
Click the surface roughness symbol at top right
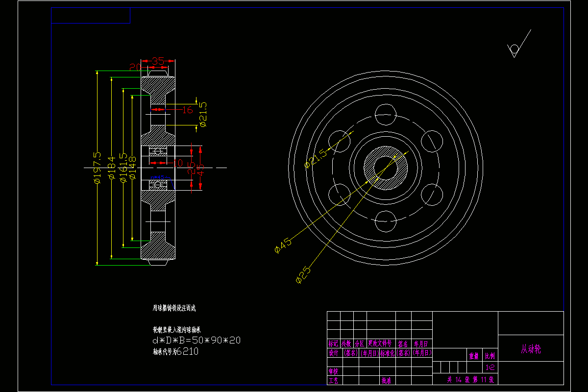click(x=518, y=44)
